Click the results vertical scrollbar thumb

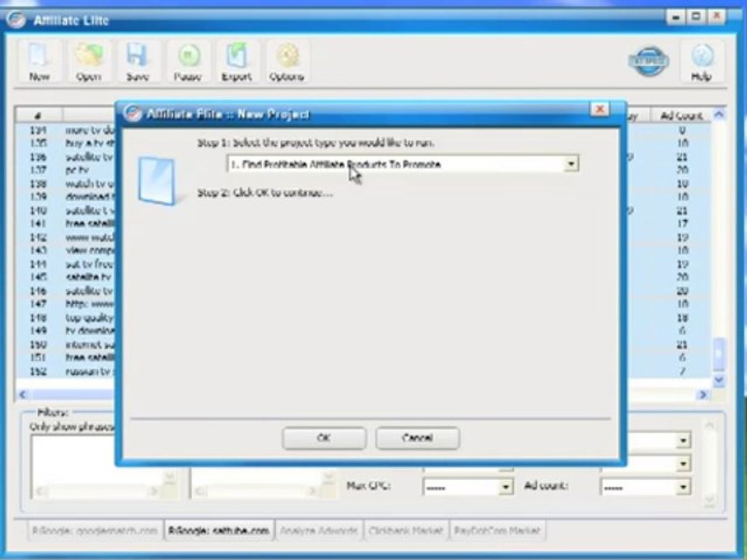(719, 354)
